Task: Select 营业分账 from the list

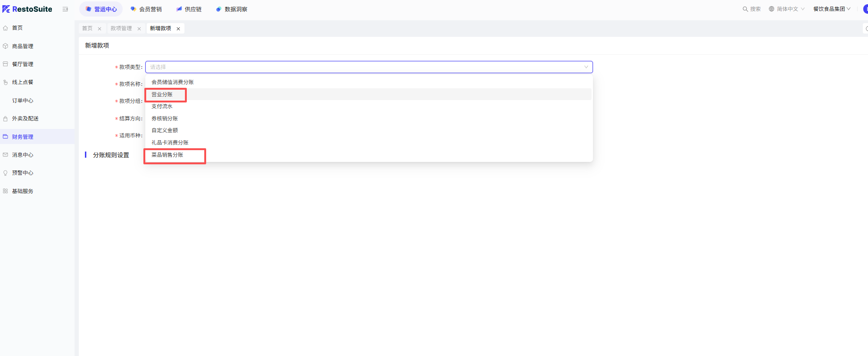Action: (x=162, y=94)
